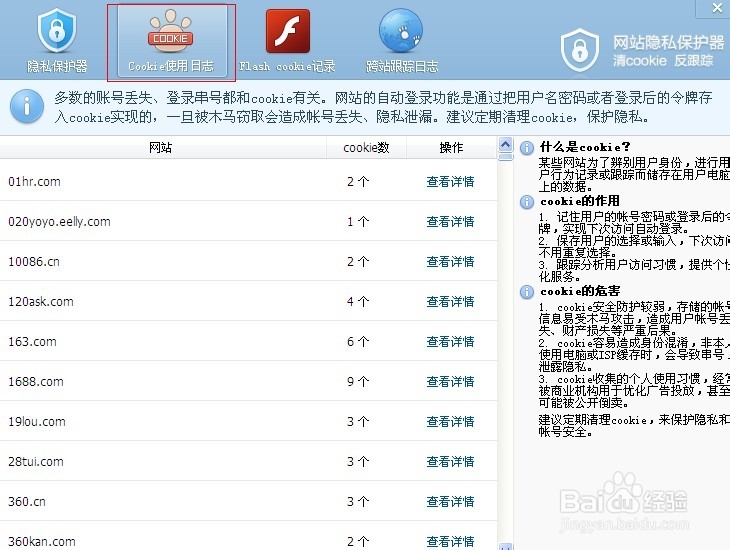This screenshot has width=730, height=550.
Task: Click info icon beside 什么是cookie?
Action: [x=527, y=148]
